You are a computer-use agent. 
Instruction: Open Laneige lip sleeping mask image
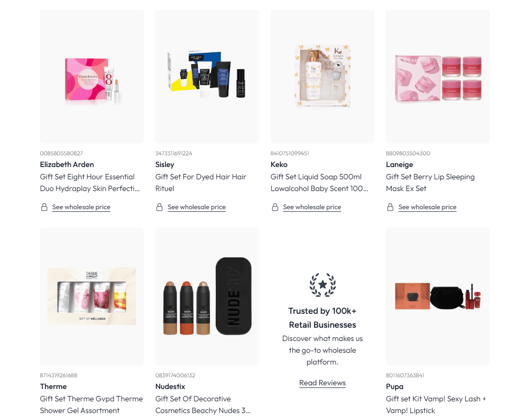tap(438, 77)
